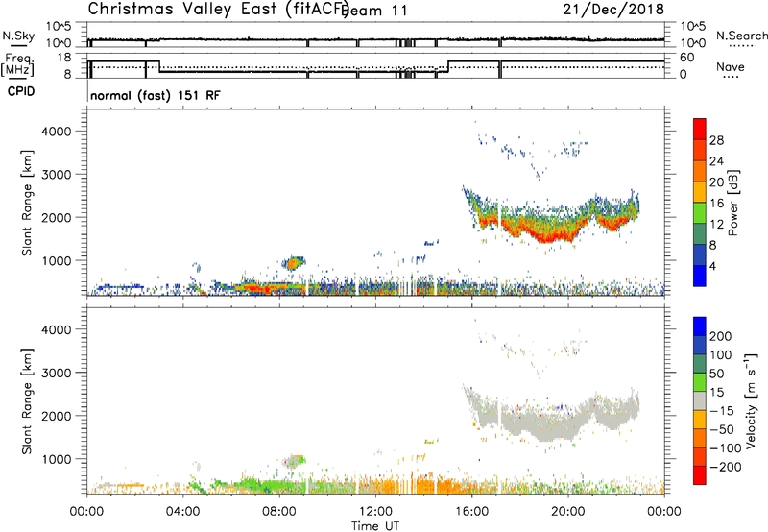Click '18' on the frequency axis
The image size is (768, 532).
(64, 58)
